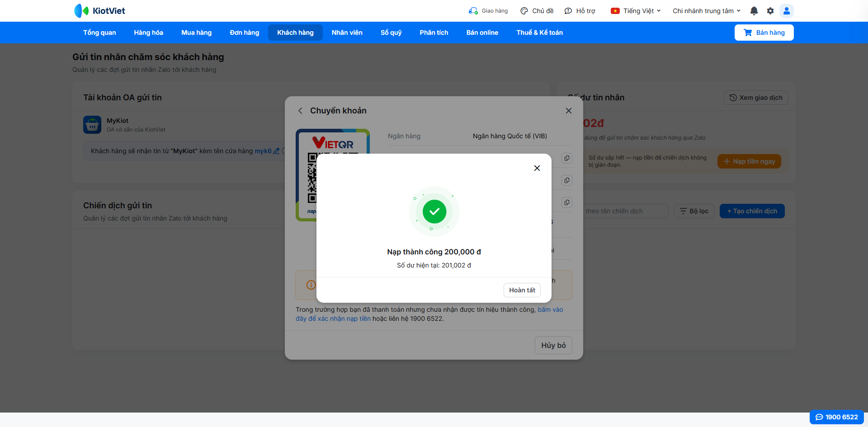Open the Tiếng Việt language dropdown

pyautogui.click(x=636, y=11)
